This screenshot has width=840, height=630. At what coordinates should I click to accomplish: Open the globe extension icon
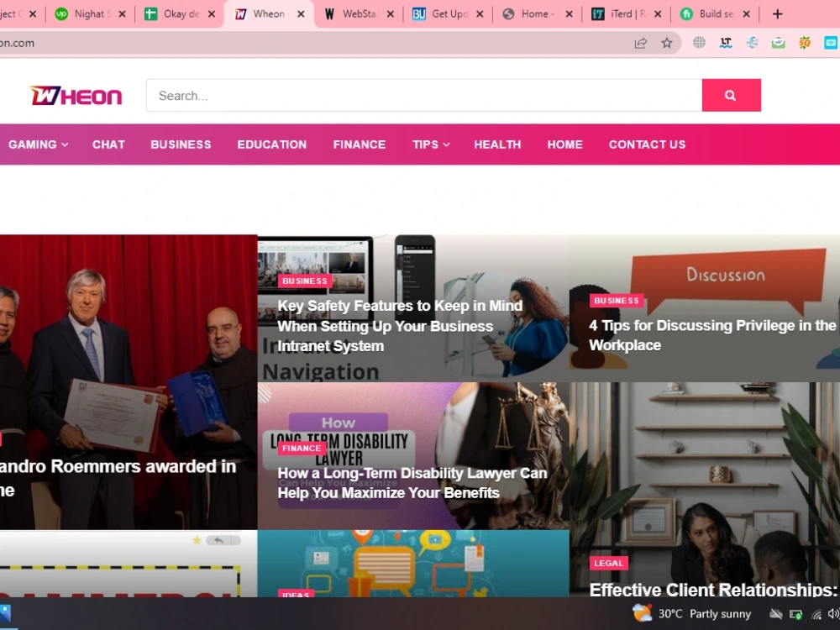[x=699, y=43]
